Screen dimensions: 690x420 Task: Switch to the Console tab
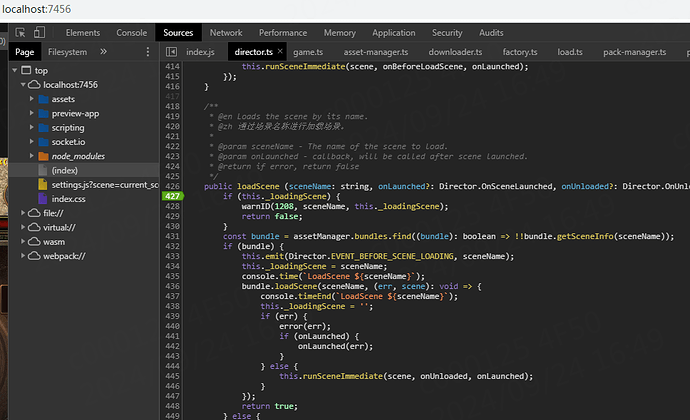click(132, 33)
